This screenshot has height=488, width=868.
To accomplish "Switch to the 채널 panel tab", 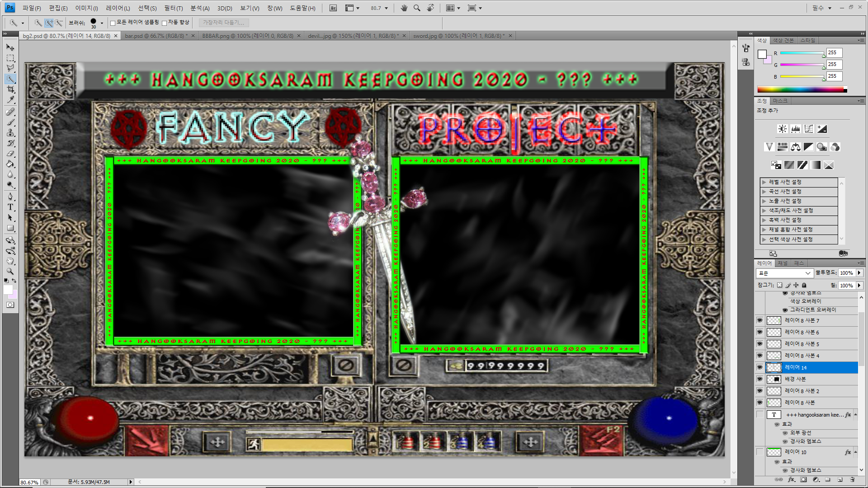I will [x=783, y=263].
